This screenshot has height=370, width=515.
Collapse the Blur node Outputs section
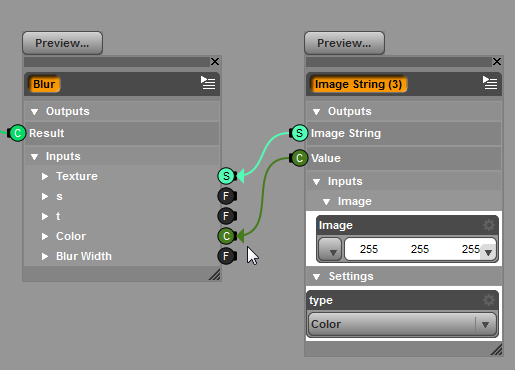pyautogui.click(x=34, y=112)
